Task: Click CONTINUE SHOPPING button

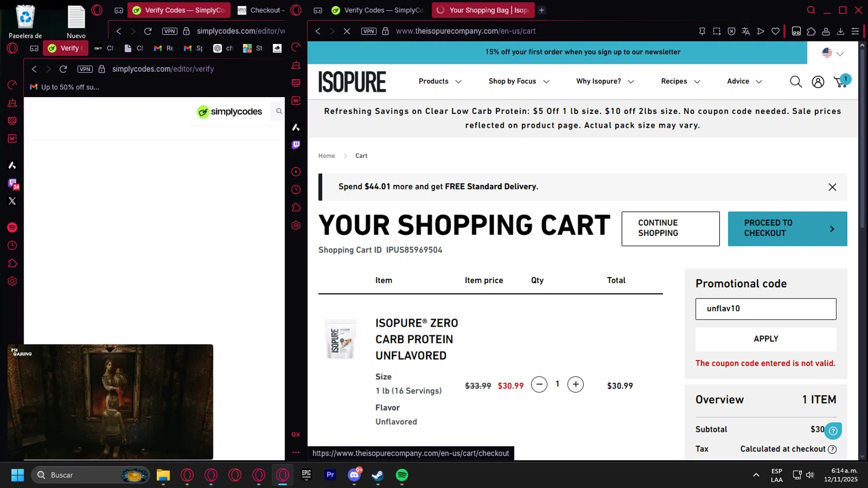Action: (x=671, y=228)
